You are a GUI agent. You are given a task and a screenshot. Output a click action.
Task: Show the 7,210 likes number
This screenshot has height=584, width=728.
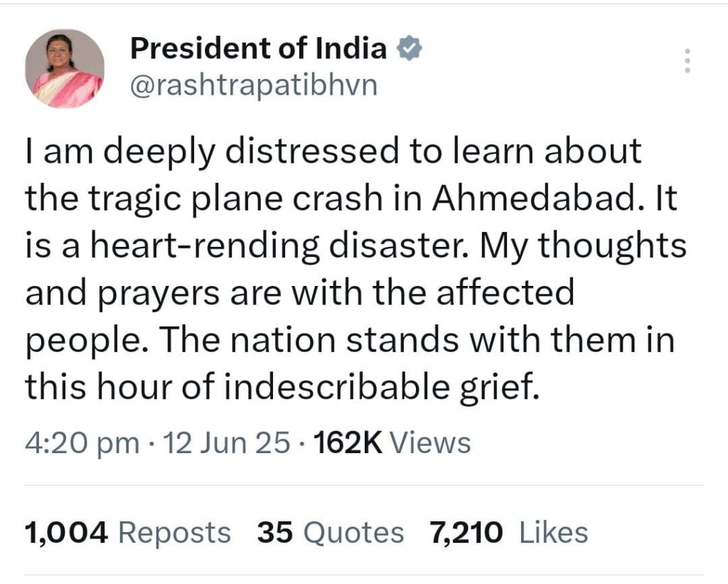[466, 533]
